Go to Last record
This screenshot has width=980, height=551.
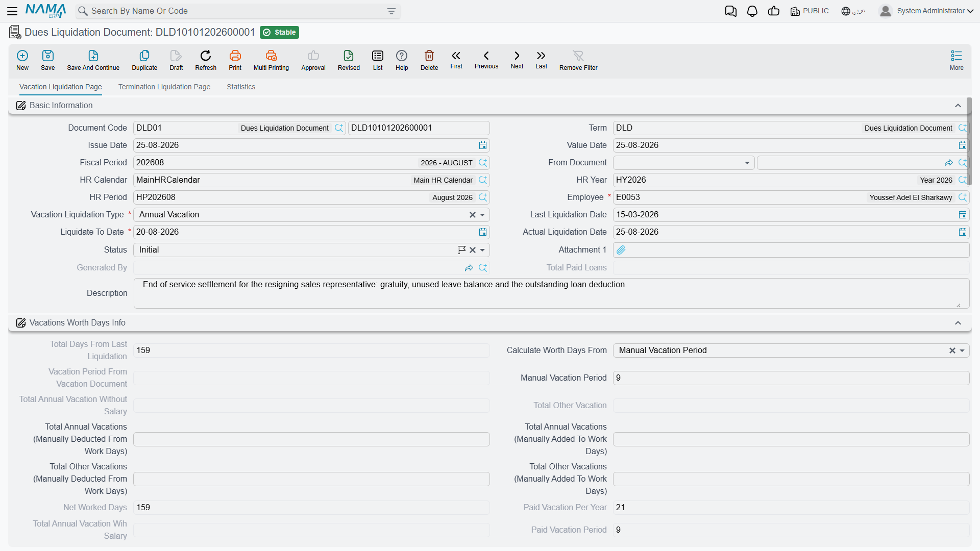coord(541,60)
